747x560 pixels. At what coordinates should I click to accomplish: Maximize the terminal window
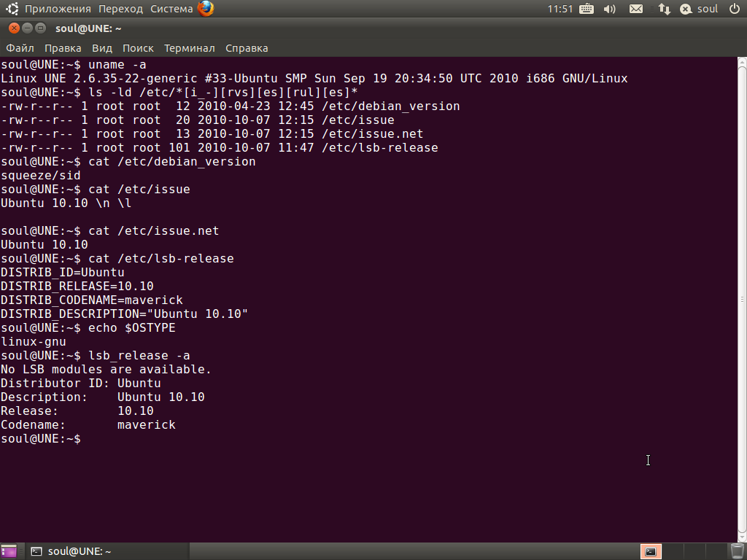(x=41, y=28)
